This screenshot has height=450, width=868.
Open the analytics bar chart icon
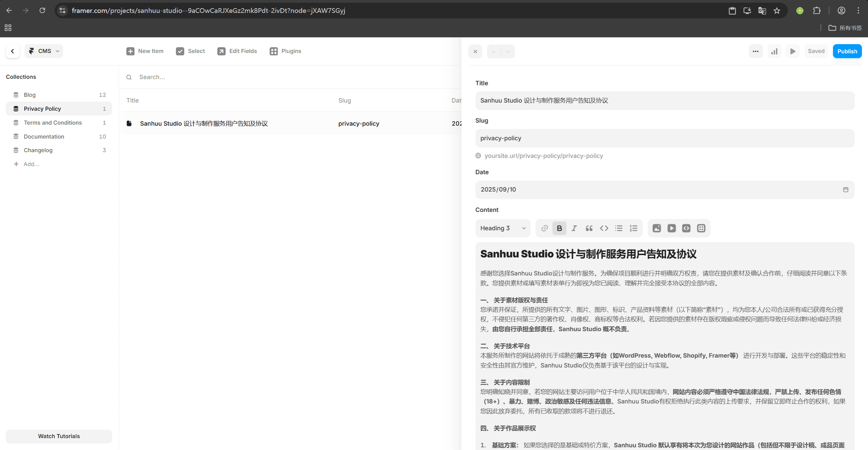[774, 51]
